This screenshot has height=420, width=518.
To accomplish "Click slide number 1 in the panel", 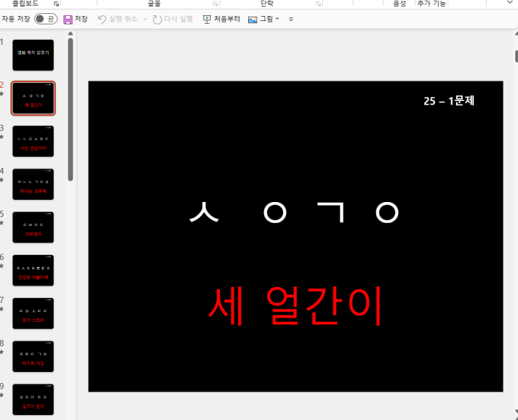I will click(1, 42).
